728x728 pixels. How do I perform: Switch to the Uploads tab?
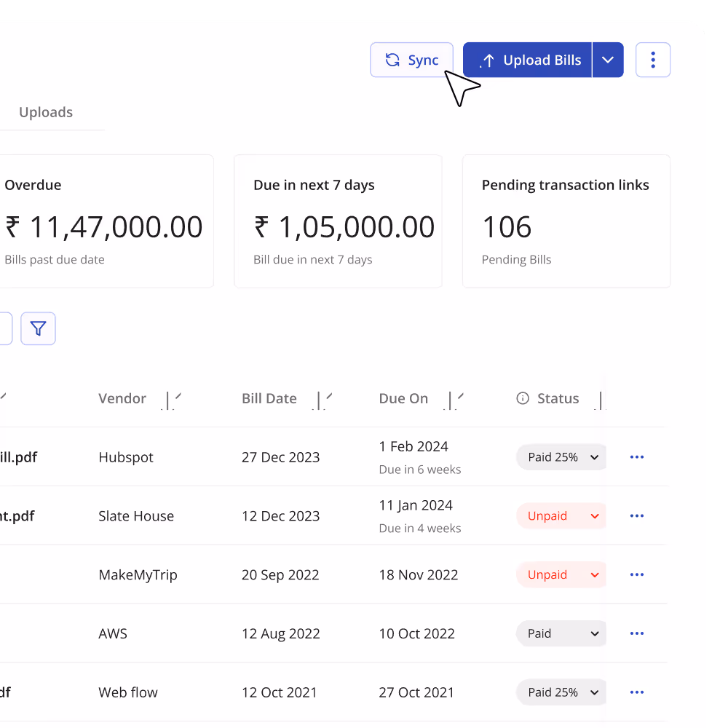click(x=46, y=112)
